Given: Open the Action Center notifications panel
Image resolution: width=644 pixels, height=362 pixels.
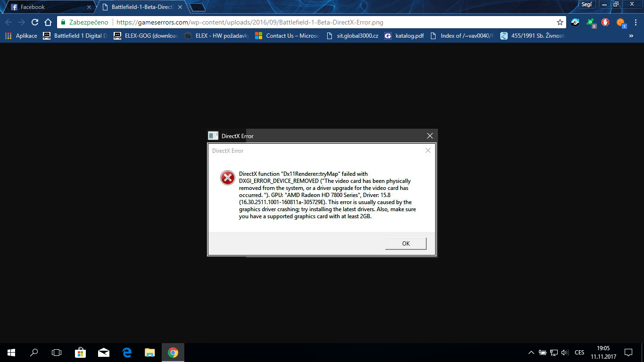Looking at the screenshot, I should [x=628, y=353].
